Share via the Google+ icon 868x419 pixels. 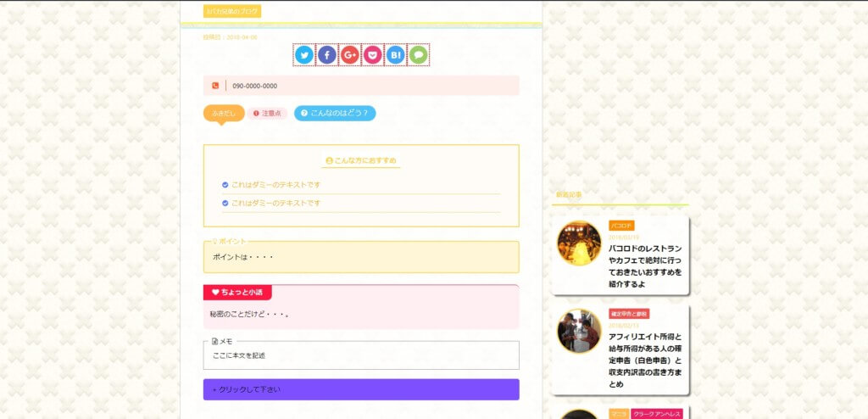pyautogui.click(x=350, y=55)
